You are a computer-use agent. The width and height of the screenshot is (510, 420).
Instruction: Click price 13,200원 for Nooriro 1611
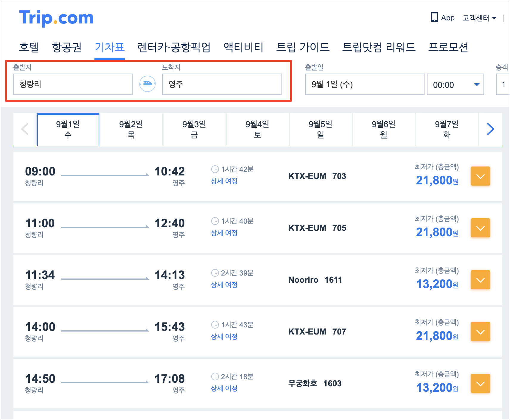pyautogui.click(x=437, y=284)
